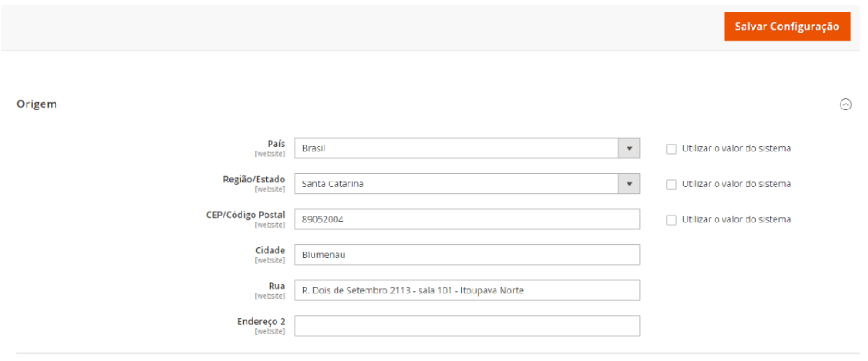Check system value box for CEP/Código Postal
Image resolution: width=868 pixels, height=361 pixels.
[671, 220]
